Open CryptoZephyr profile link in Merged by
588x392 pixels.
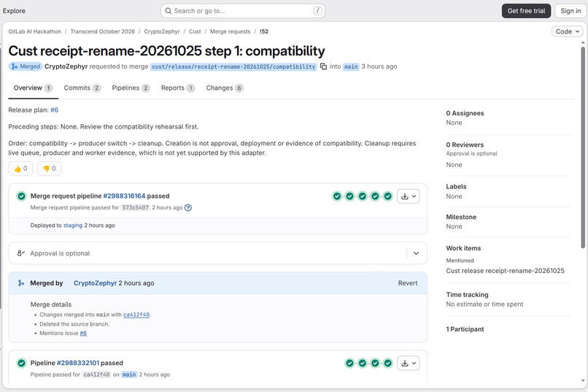pos(96,283)
